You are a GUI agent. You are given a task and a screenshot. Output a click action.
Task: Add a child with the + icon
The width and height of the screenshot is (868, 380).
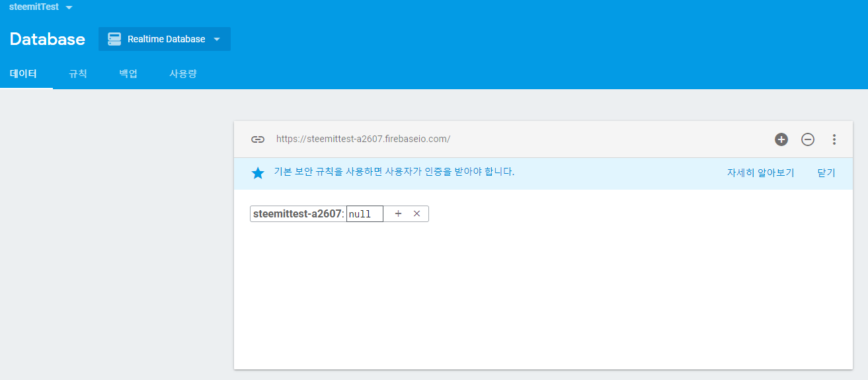click(398, 213)
